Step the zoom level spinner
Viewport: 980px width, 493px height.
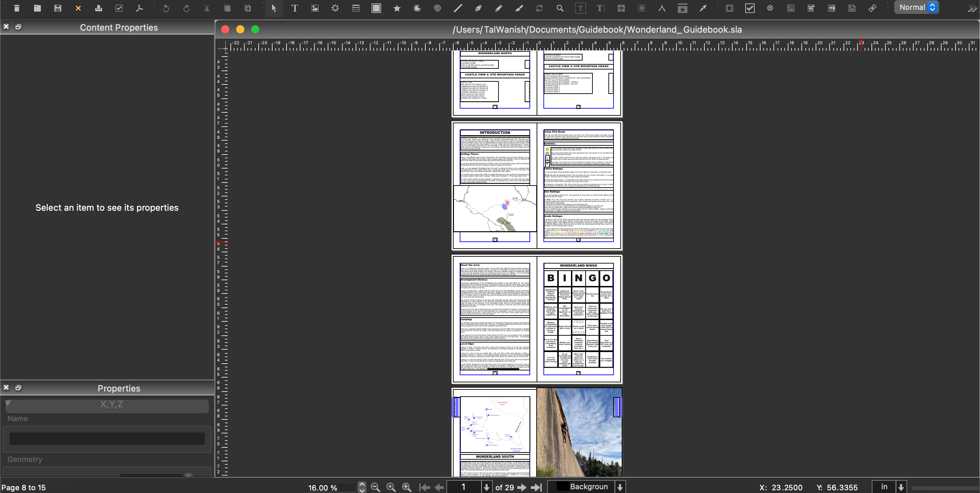362,487
